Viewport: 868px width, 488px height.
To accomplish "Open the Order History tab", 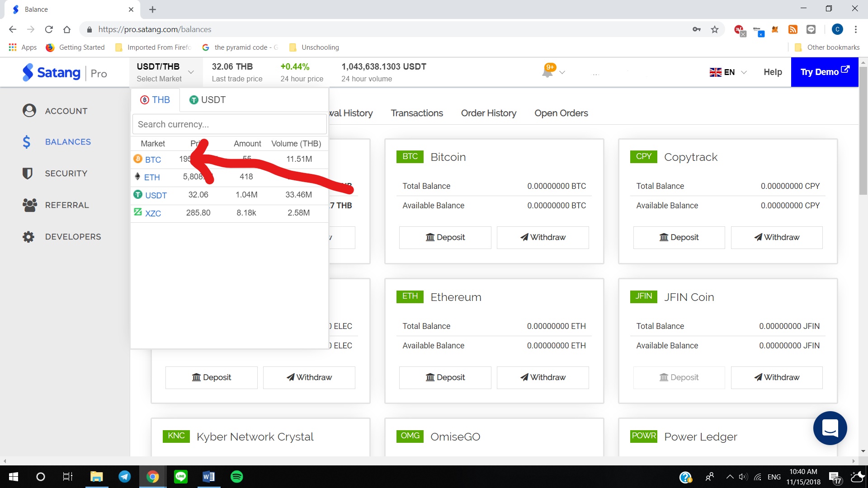I will [x=488, y=113].
